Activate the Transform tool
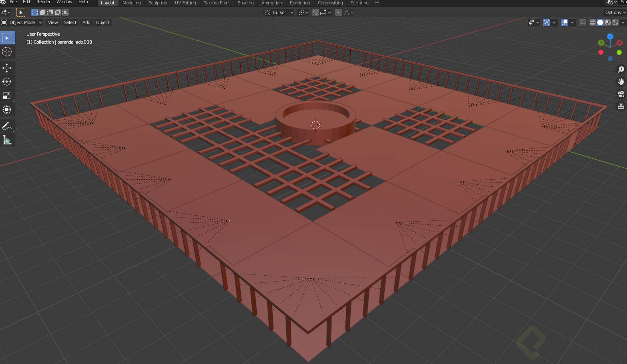The height and width of the screenshot is (364, 627). click(x=7, y=110)
